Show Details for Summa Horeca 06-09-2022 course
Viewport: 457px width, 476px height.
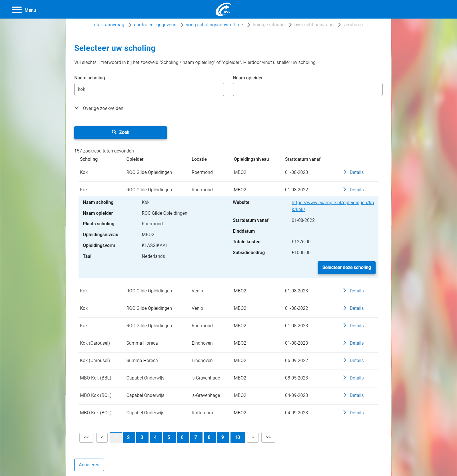pyautogui.click(x=353, y=360)
